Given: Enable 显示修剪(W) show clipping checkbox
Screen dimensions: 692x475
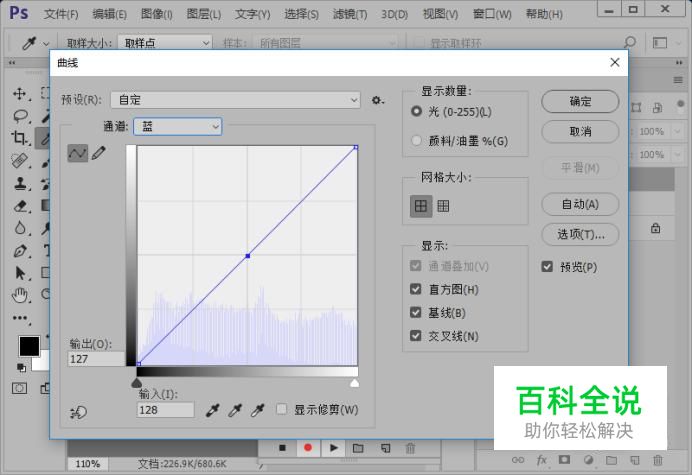Looking at the screenshot, I should click(281, 409).
